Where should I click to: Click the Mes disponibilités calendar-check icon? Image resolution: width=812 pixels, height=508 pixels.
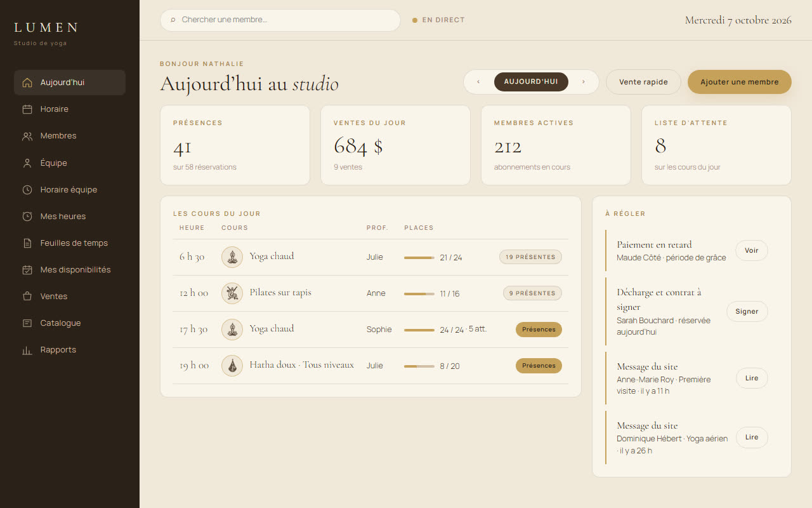click(27, 270)
